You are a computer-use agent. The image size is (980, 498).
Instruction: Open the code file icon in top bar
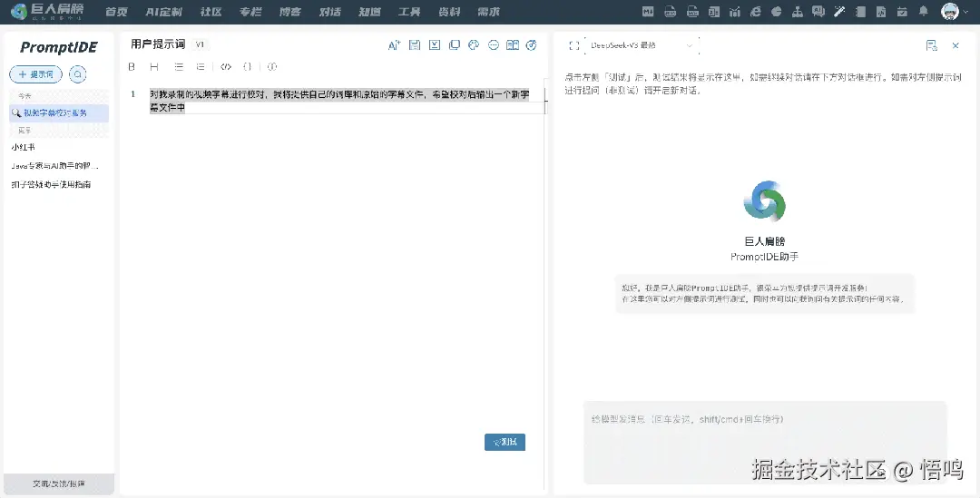881,11
